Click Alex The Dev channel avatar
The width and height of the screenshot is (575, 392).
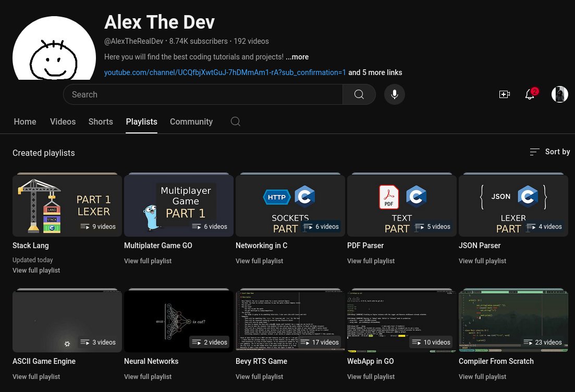click(54, 47)
